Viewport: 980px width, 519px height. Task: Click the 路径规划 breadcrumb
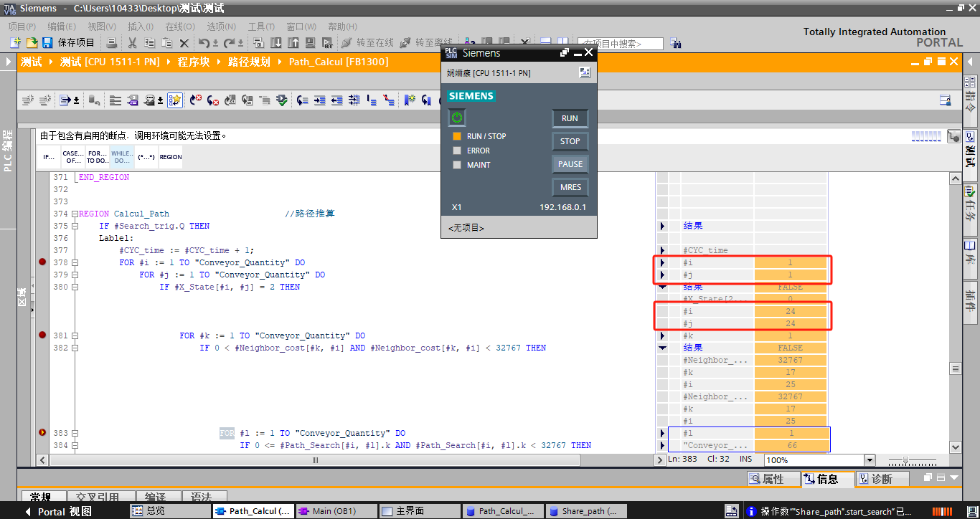[249, 62]
